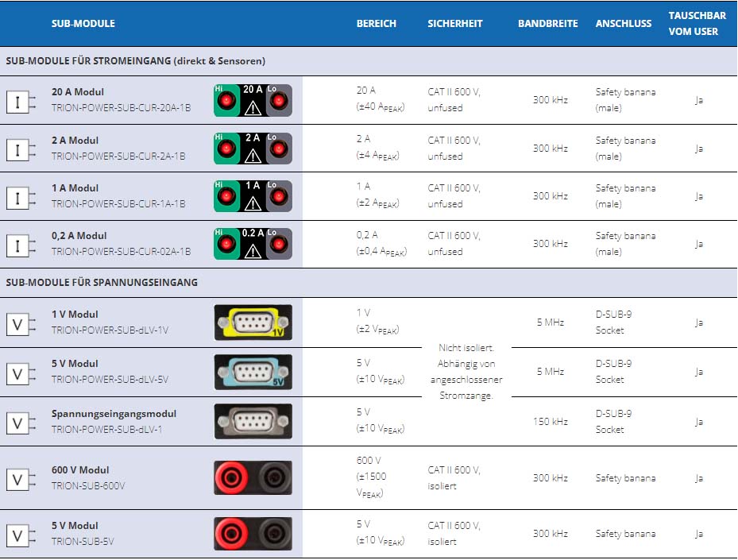Click the current input icon beside 2 A Modul
738x560 pixels.
coord(21,149)
